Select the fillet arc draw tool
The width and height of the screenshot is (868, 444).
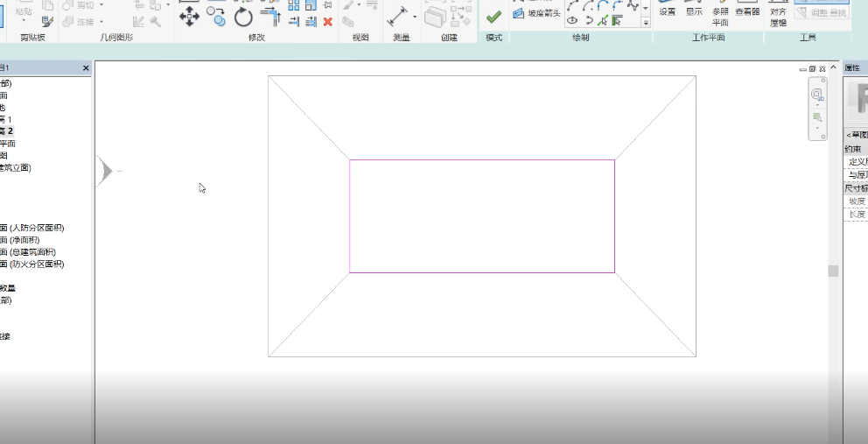click(x=617, y=5)
